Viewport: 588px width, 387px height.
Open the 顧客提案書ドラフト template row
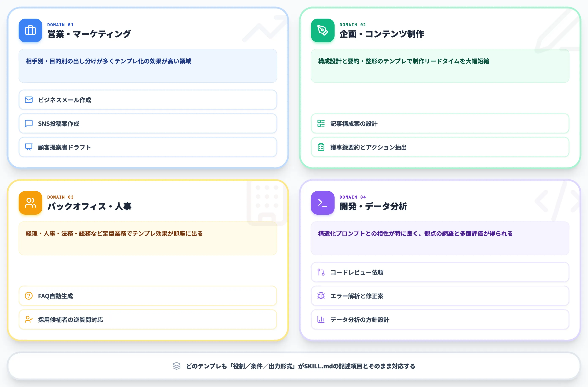pyautogui.click(x=148, y=147)
